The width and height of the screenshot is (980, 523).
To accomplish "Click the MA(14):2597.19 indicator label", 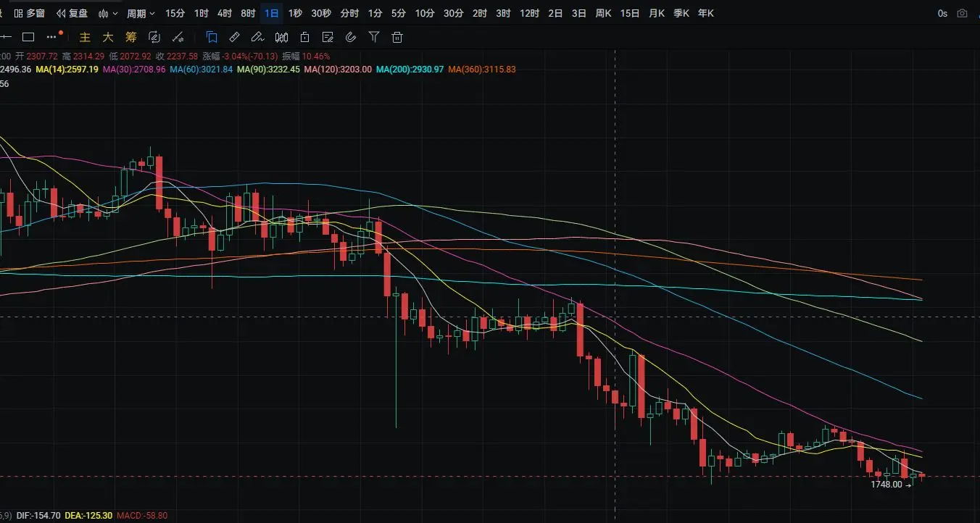I will click(67, 70).
